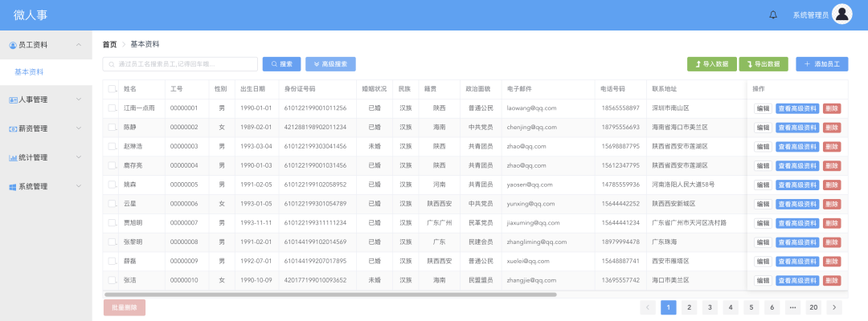The width and height of the screenshot is (868, 321).
Task: Delete the 张洁 row
Action: (832, 281)
